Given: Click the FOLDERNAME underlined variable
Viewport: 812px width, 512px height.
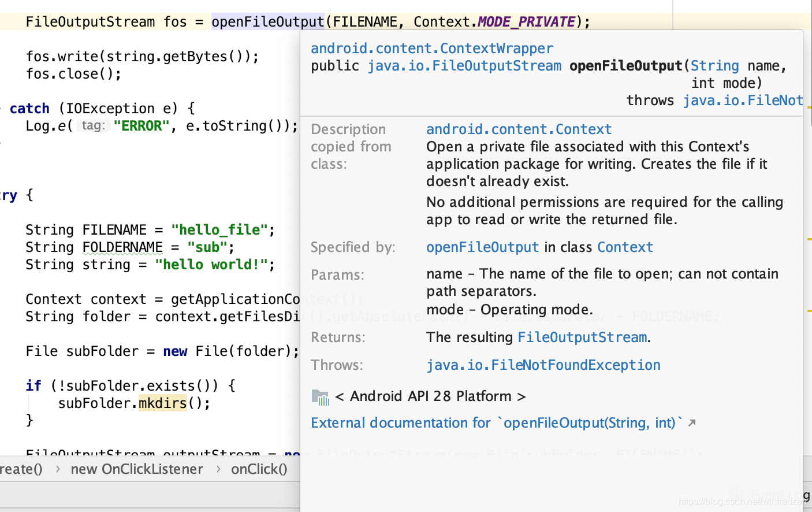Looking at the screenshot, I should 122,247.
